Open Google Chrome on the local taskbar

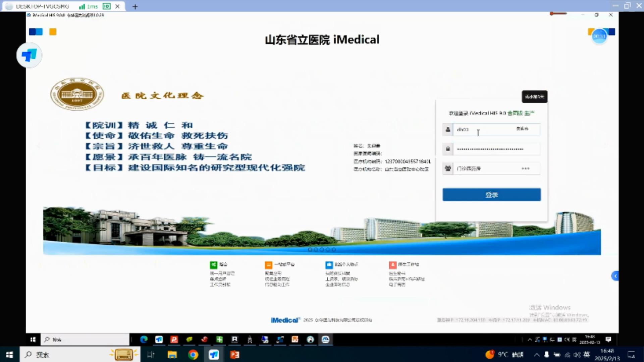tap(193, 355)
